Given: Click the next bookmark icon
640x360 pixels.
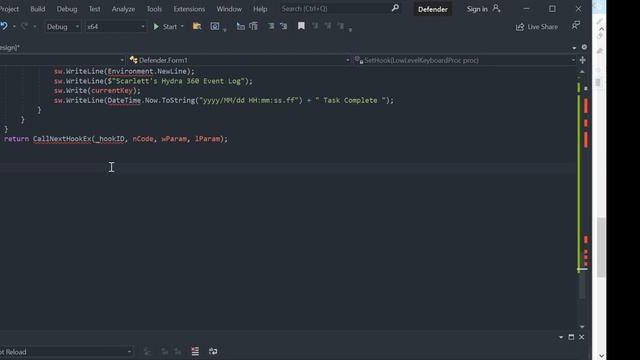Looking at the screenshot, I should 328,26.
